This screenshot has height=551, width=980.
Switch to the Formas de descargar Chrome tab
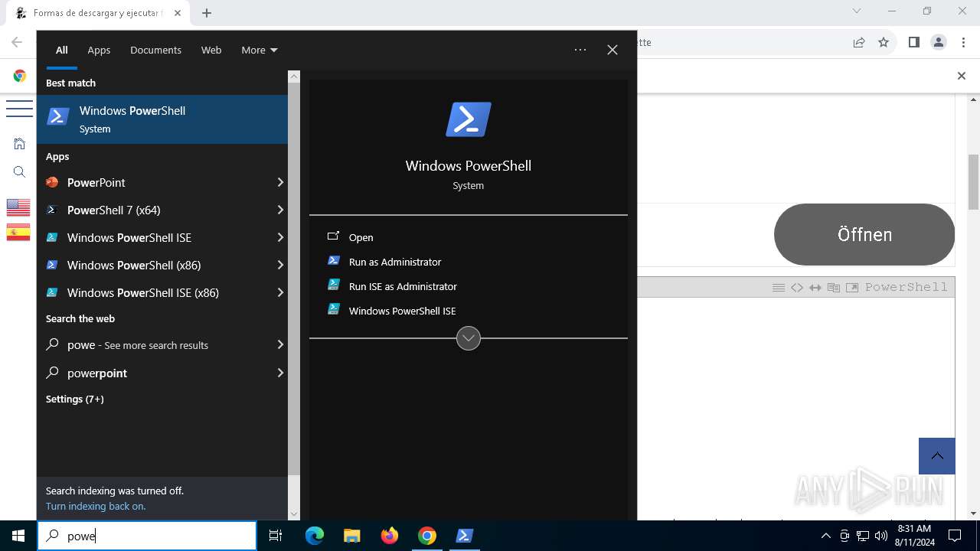pyautogui.click(x=99, y=13)
